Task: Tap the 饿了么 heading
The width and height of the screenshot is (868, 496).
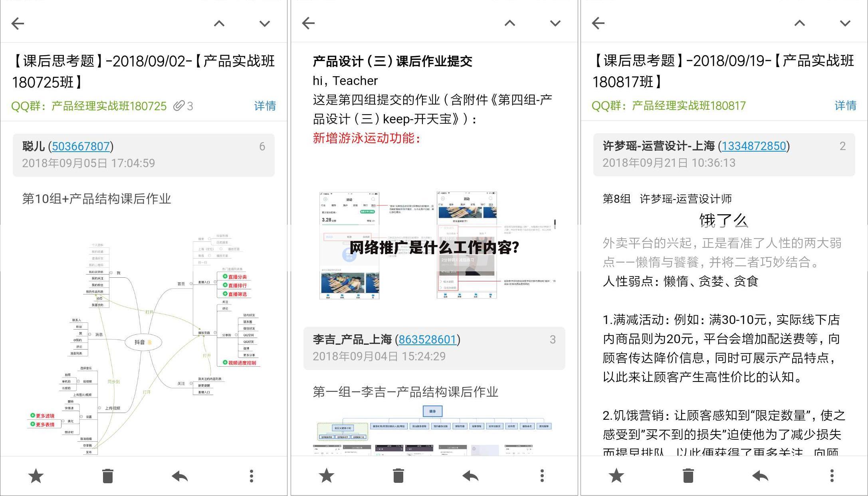Action: click(723, 220)
